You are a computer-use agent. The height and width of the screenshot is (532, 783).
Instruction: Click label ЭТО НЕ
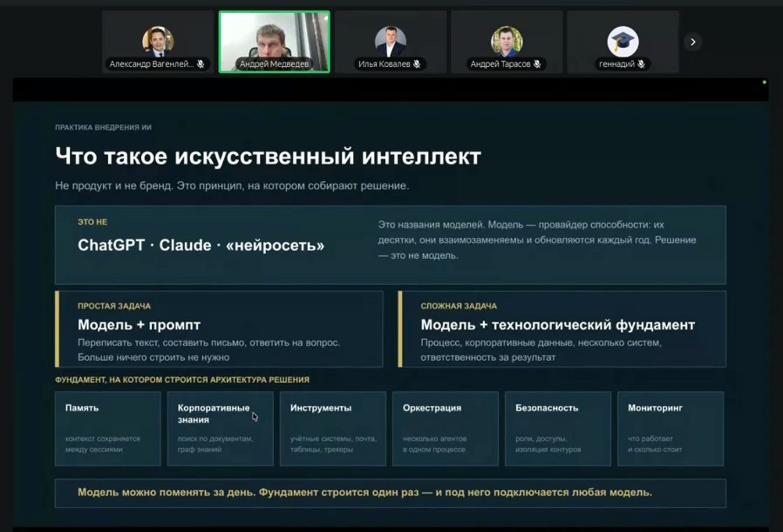92,222
